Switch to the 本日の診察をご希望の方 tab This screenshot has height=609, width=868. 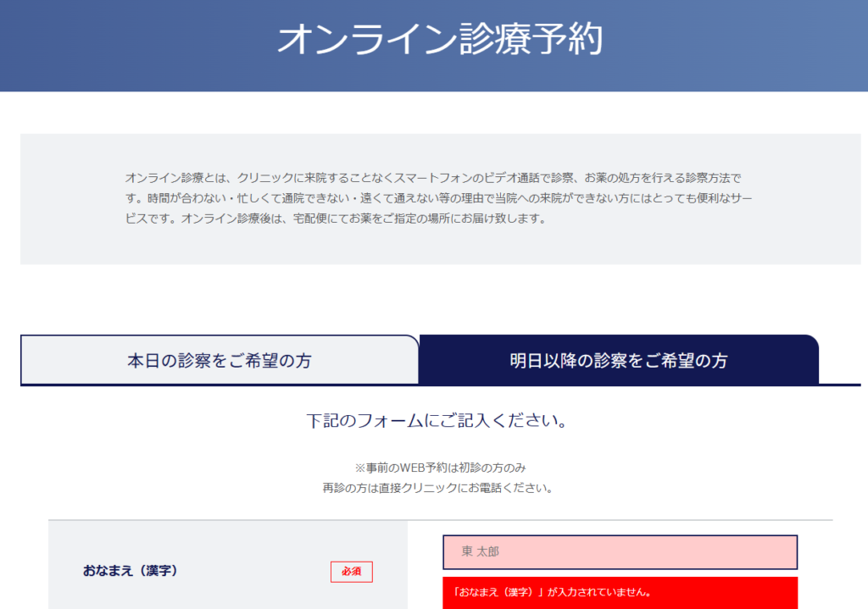219,360
